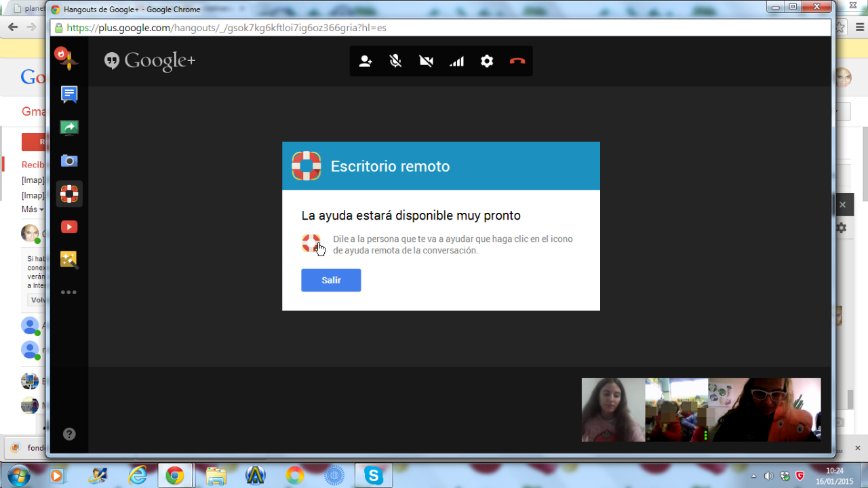
Task: Click the green padlock in address bar
Action: tap(58, 28)
